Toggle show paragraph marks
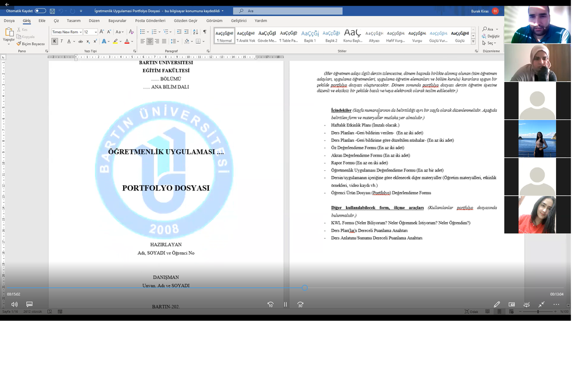 205,32
